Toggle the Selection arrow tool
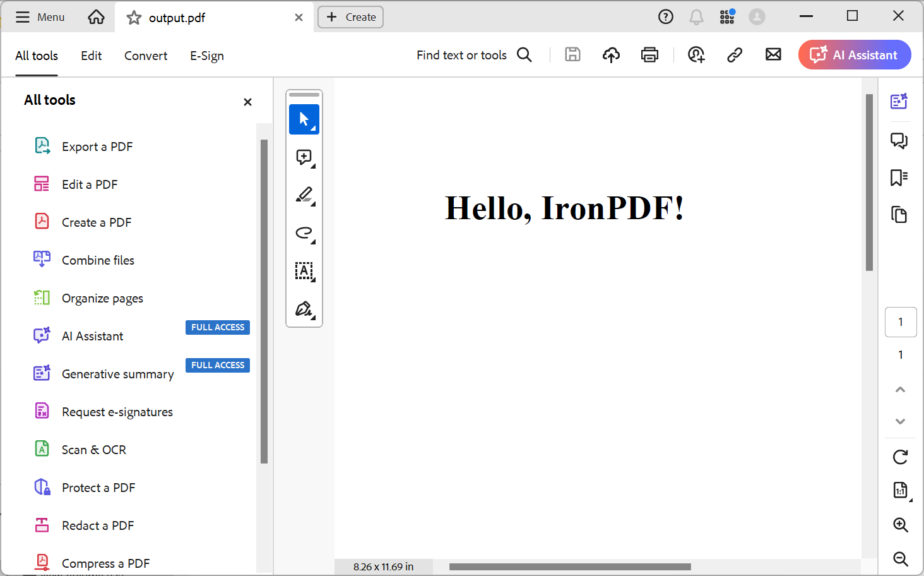 (304, 119)
